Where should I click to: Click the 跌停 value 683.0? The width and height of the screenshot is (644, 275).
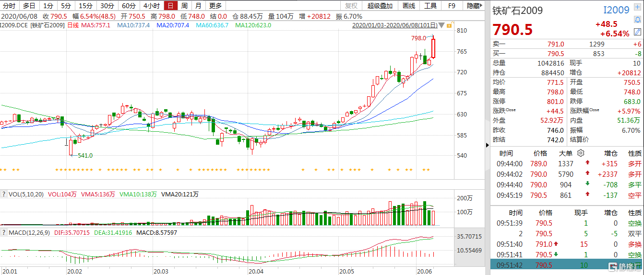[632, 102]
